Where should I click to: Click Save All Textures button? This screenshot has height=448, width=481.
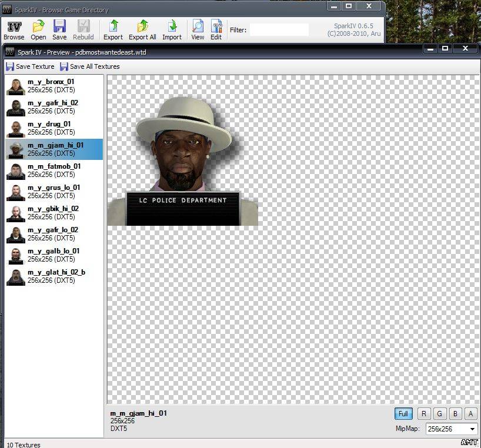90,66
